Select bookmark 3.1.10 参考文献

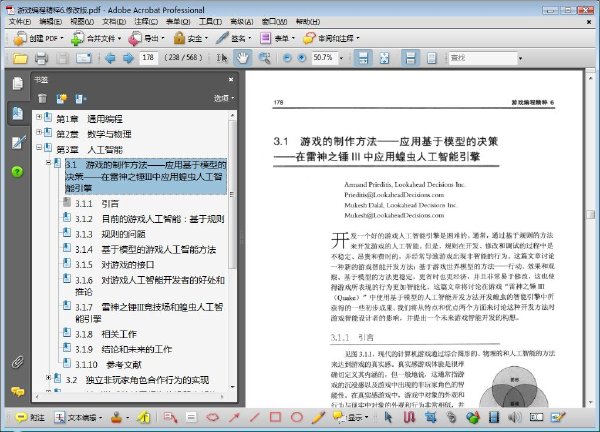[108, 365]
